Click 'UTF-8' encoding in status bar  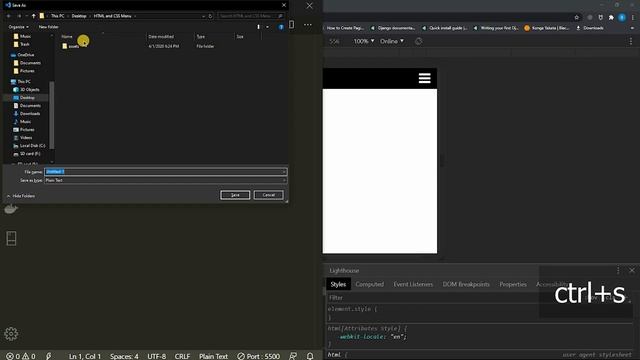pos(157,356)
